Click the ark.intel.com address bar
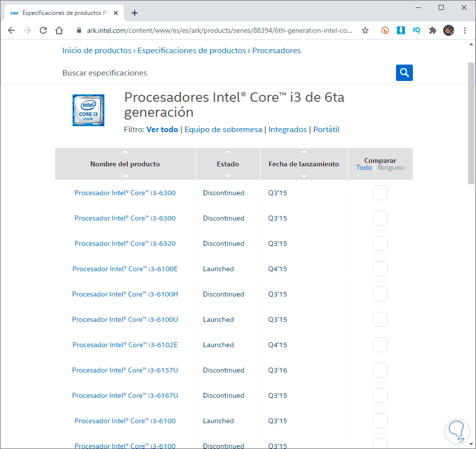This screenshot has width=476, height=449. pyautogui.click(x=219, y=30)
